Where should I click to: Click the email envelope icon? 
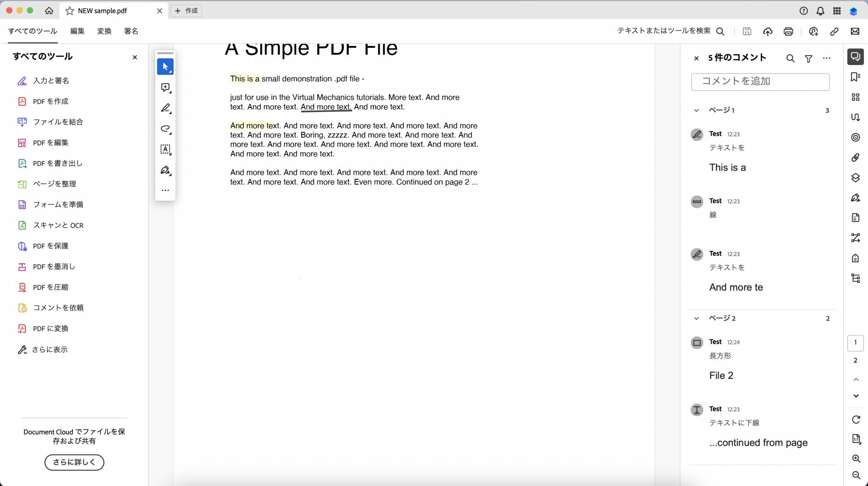pyautogui.click(x=855, y=31)
